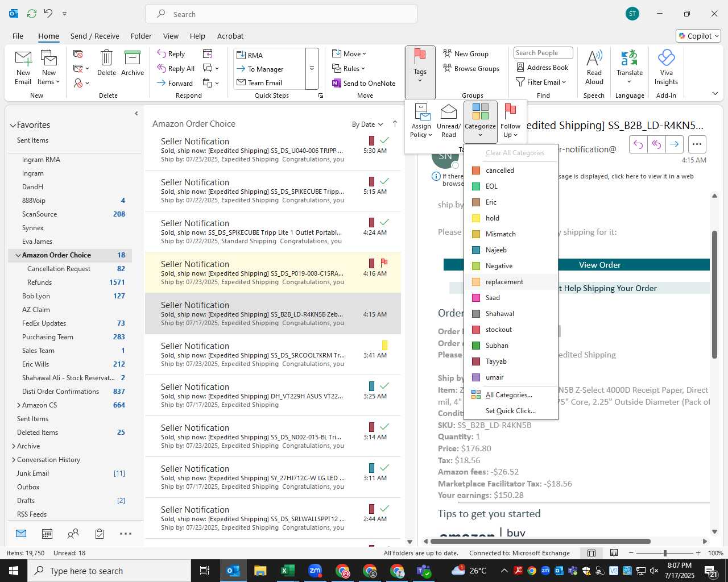Open Excel from the taskbar
The width and height of the screenshot is (728, 582).
pos(288,571)
